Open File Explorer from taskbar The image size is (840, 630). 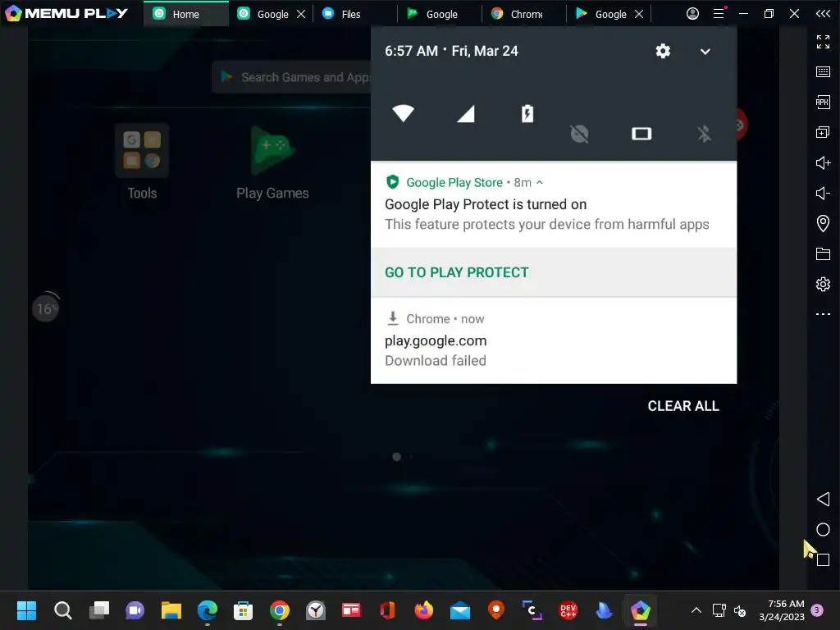(x=171, y=610)
